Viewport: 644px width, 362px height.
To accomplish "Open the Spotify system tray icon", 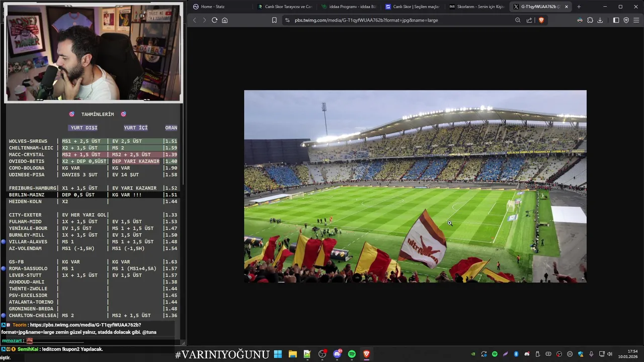I will point(495,354).
